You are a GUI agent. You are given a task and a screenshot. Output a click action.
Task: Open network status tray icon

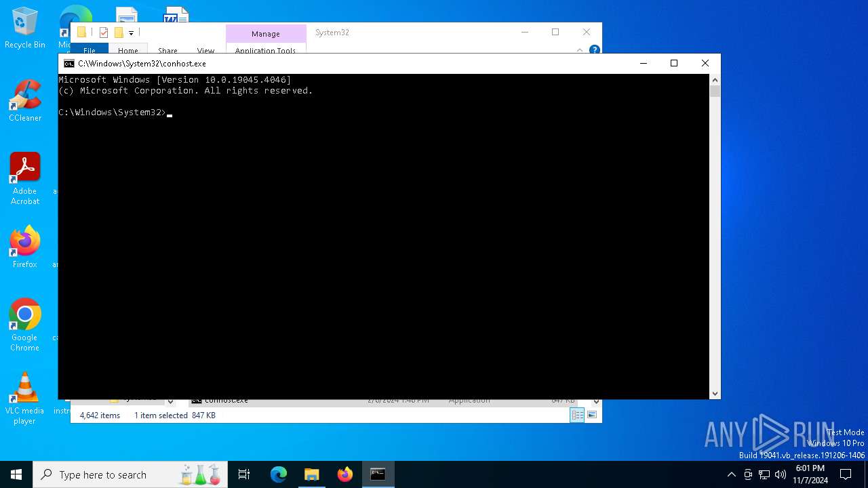click(764, 474)
